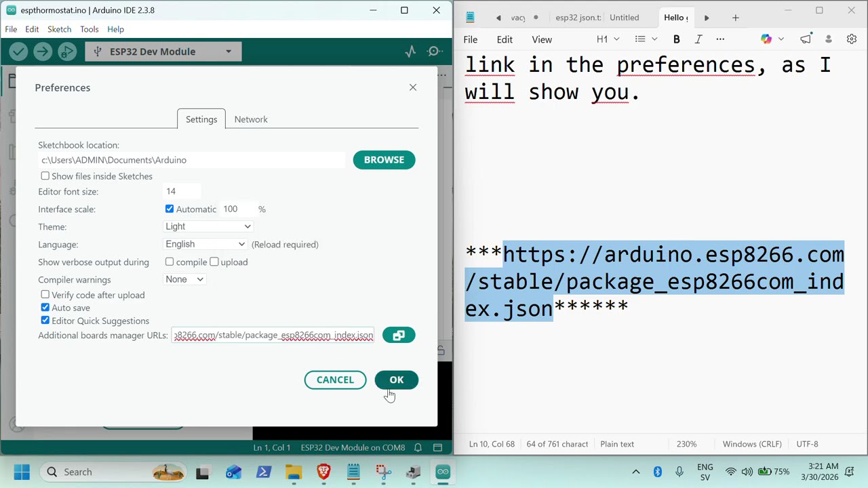Click BROWSE for sketchbook location

click(x=384, y=160)
